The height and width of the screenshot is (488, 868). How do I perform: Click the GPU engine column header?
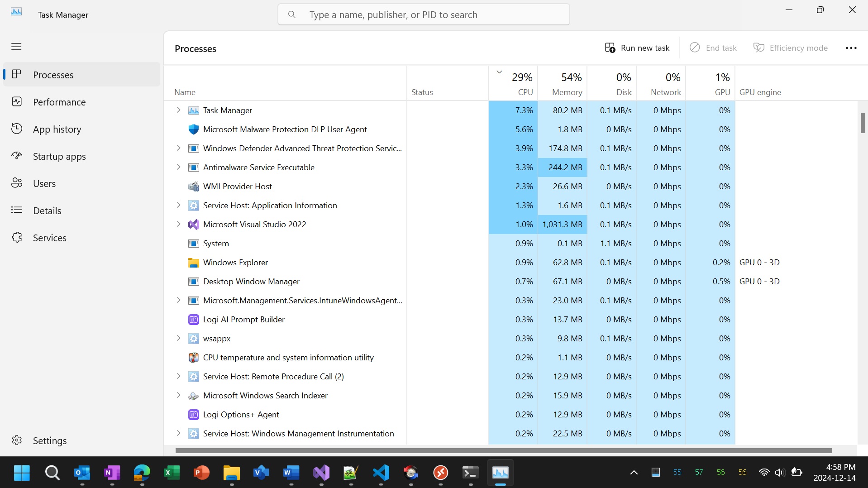click(x=796, y=83)
